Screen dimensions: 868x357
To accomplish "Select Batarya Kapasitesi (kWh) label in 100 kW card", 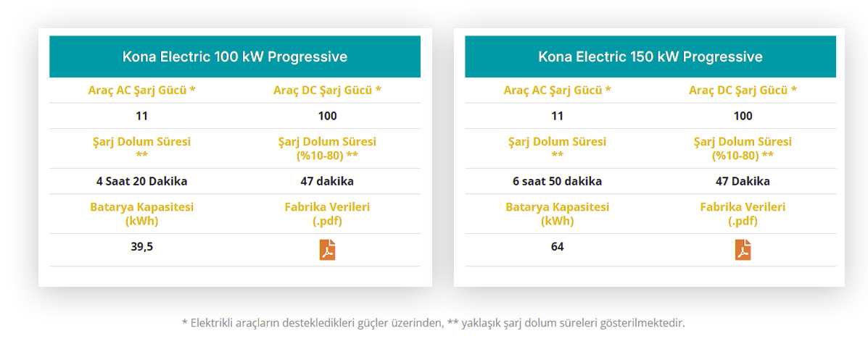I will tap(141, 214).
